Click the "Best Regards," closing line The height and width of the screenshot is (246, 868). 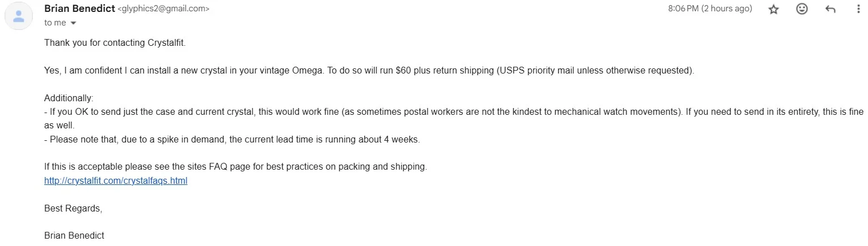coord(73,208)
